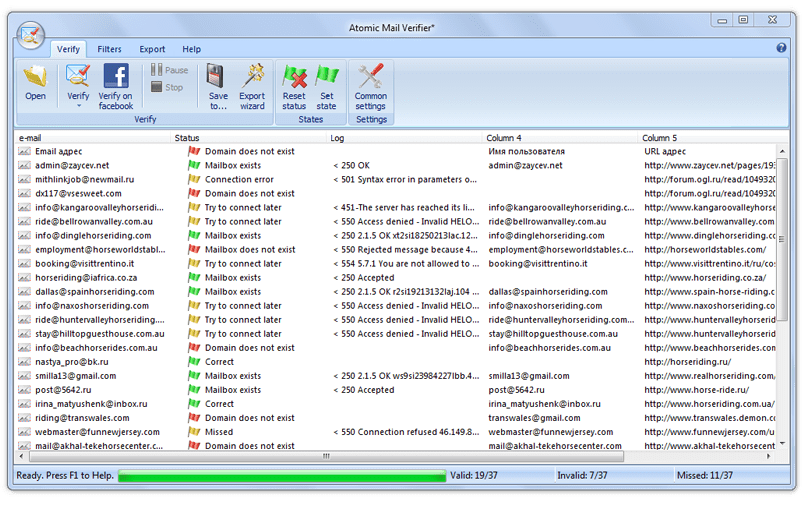Select booking@visittrentino.it in e-mail column
The image size is (804, 524).
85,264
